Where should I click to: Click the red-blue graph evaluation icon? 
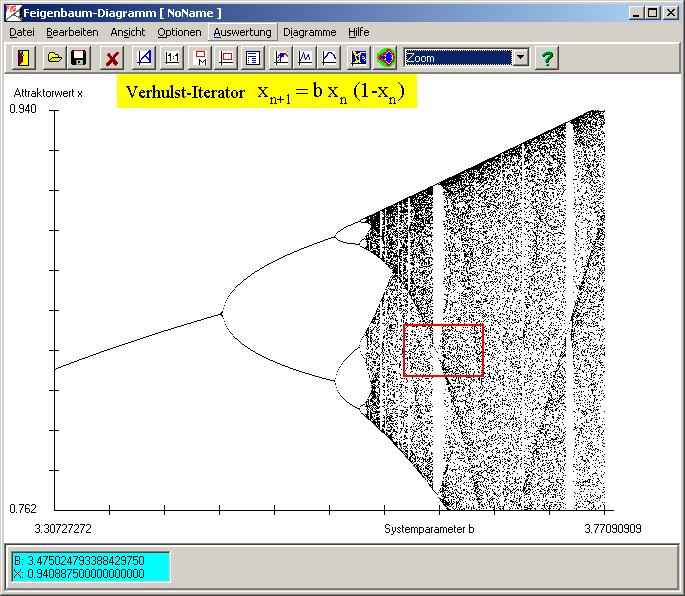[281, 58]
